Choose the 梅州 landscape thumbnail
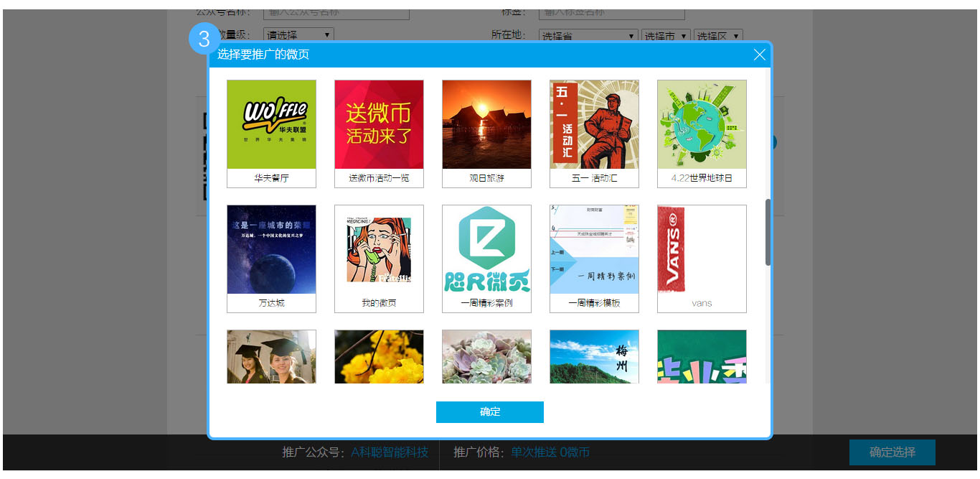 594,357
